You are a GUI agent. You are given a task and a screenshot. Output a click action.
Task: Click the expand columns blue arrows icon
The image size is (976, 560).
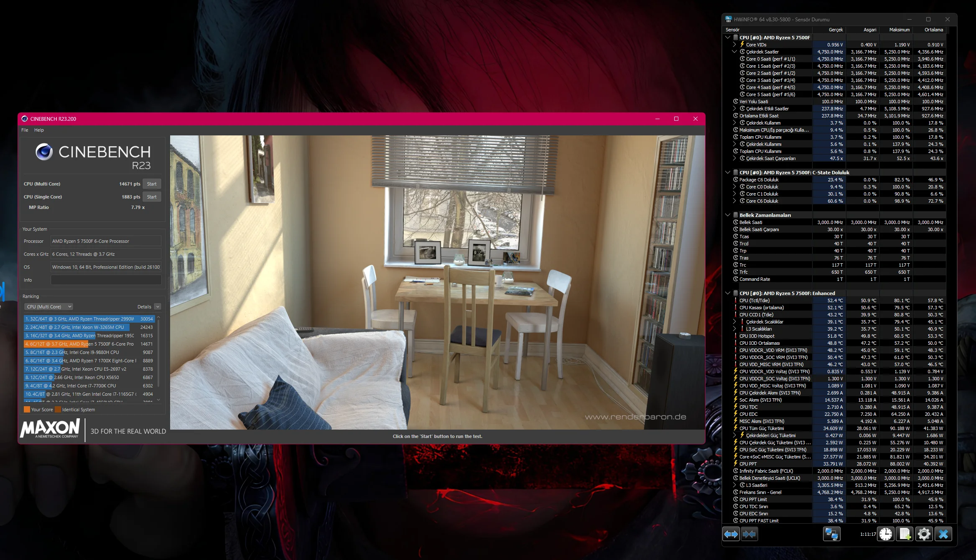(x=731, y=534)
